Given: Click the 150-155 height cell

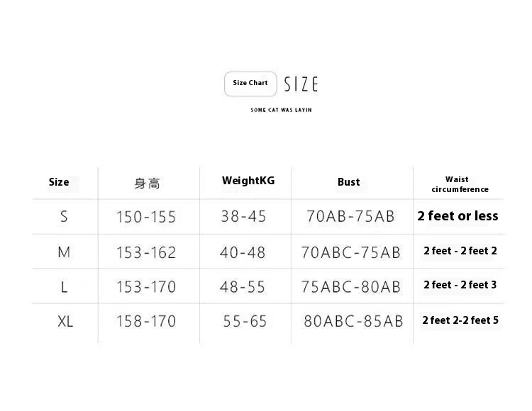Looking at the screenshot, I should coord(146,217).
